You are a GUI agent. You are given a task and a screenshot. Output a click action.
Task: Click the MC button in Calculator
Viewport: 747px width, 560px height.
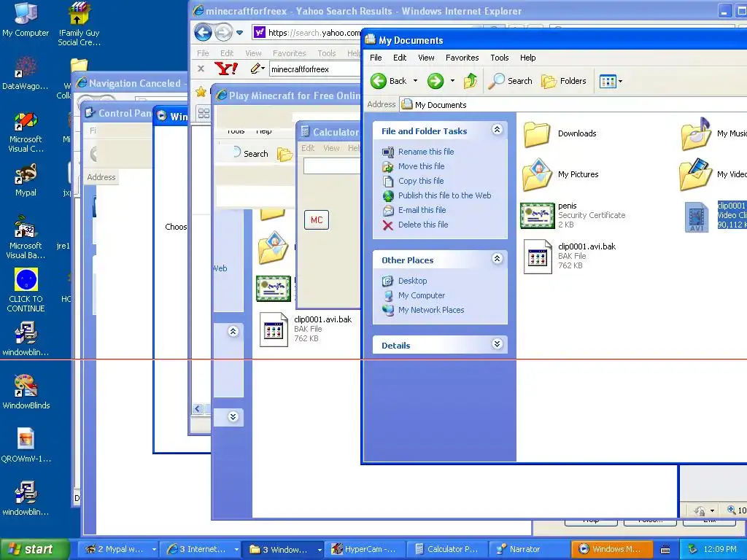click(317, 220)
